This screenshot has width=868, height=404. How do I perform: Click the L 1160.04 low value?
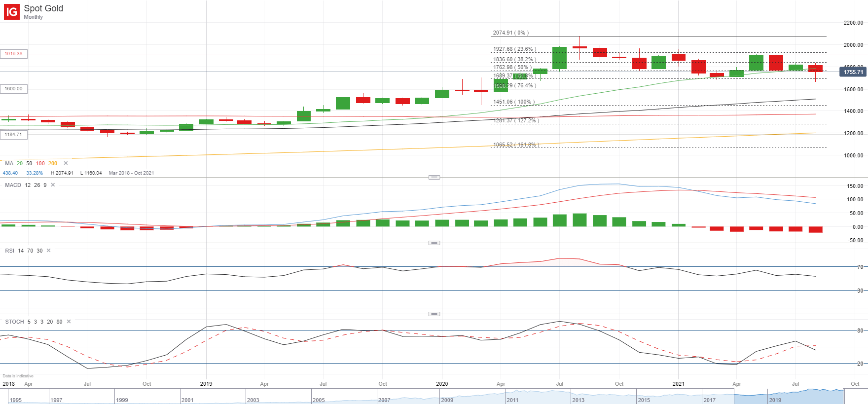[91, 173]
